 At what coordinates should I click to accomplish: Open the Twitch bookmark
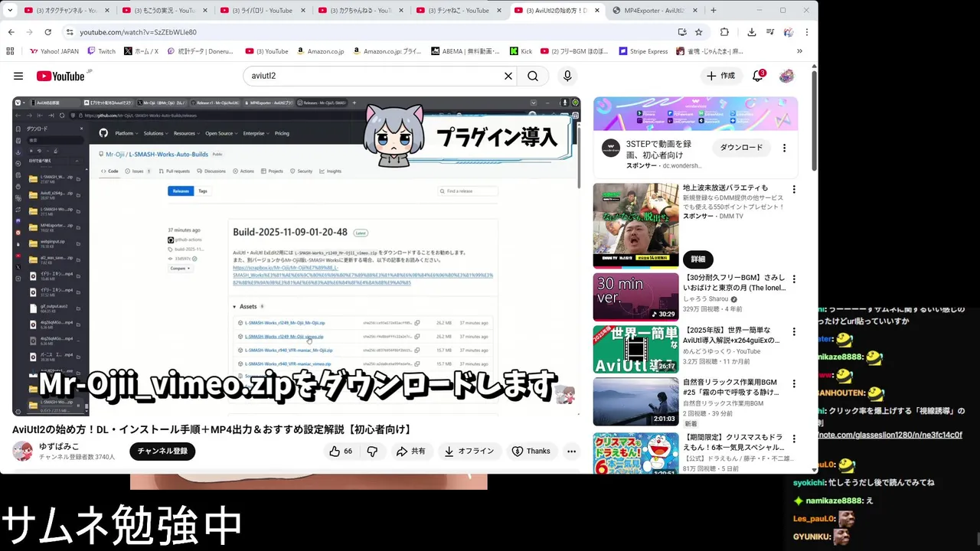tap(101, 51)
